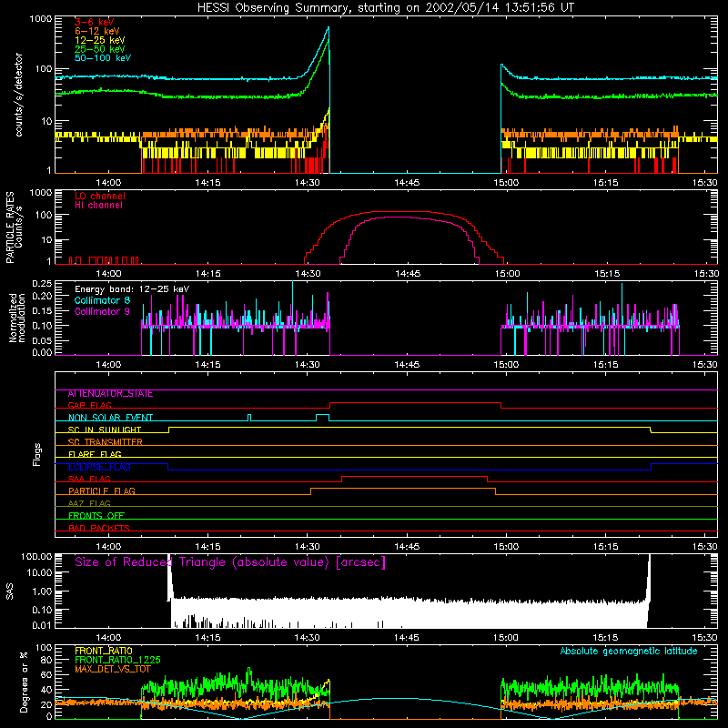Click the FRONTS_OFF flag label
This screenshot has height=728, width=728.
96,515
